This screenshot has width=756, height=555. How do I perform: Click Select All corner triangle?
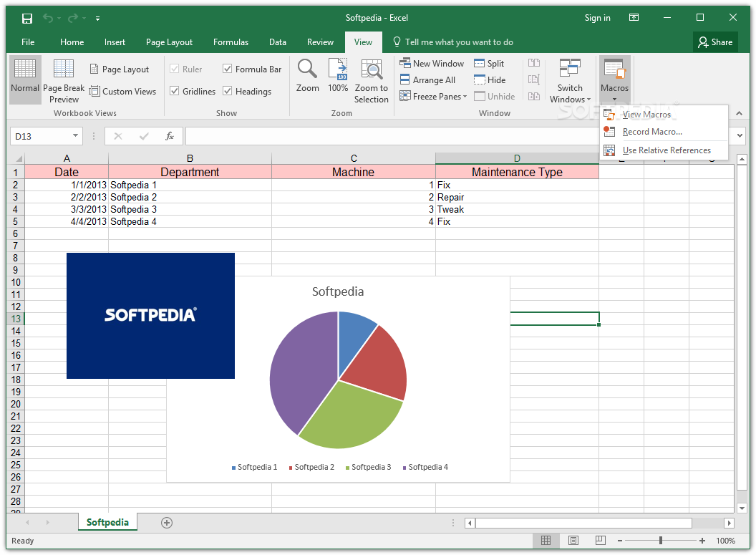pyautogui.click(x=19, y=159)
